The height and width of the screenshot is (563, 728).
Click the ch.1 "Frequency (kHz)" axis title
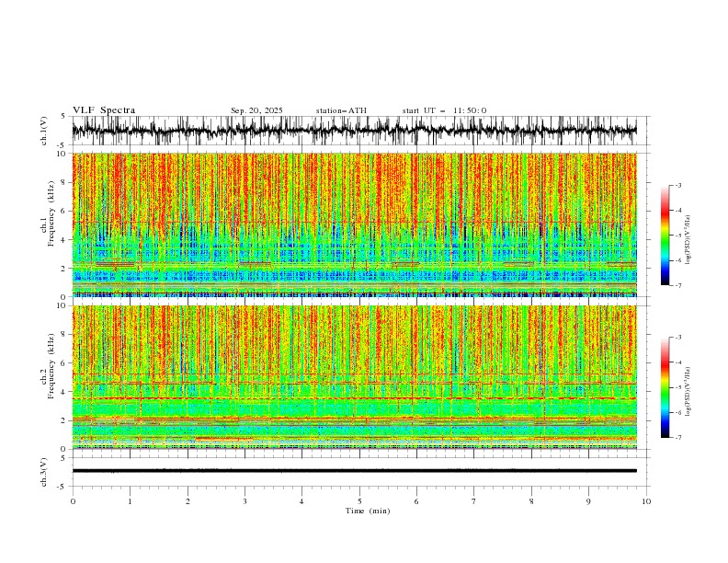(51, 212)
